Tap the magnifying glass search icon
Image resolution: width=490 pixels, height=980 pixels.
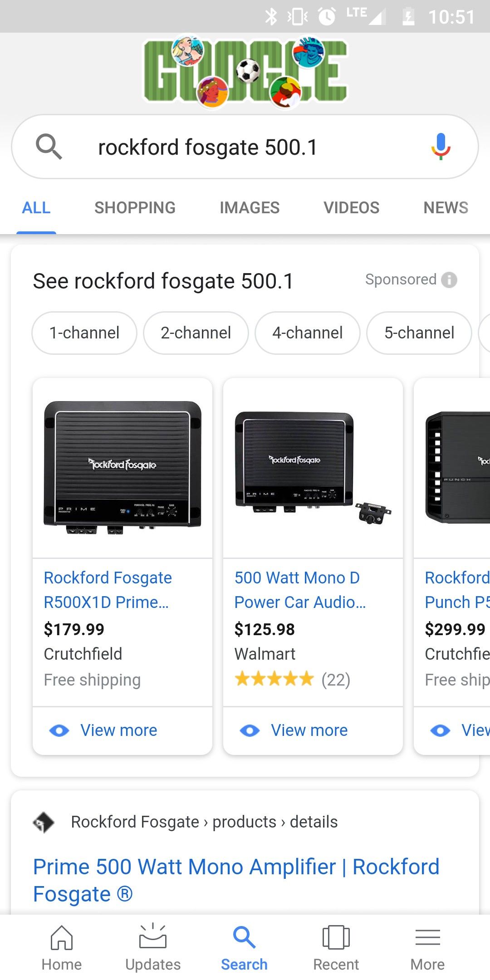point(49,147)
